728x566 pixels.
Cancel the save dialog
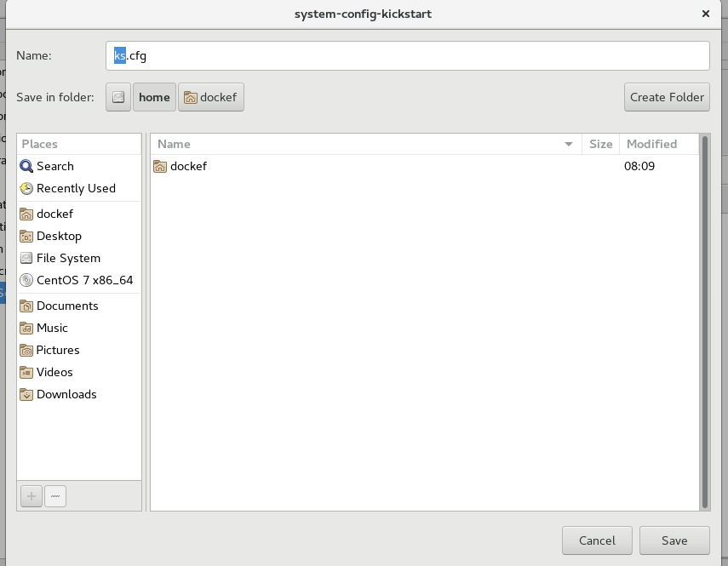click(597, 540)
